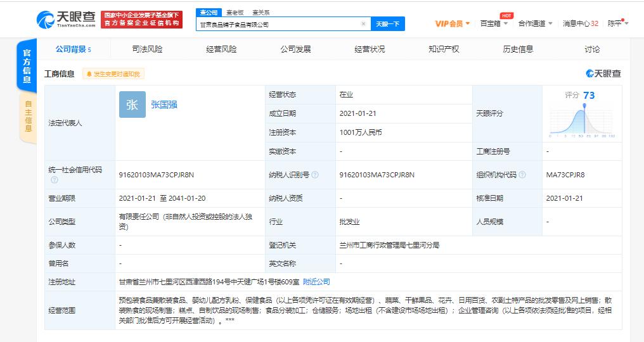Click 兰州市工商行政管理局七里河分局 registration authority
Image resolution: width=644 pixels, height=342 pixels.
tap(389, 245)
